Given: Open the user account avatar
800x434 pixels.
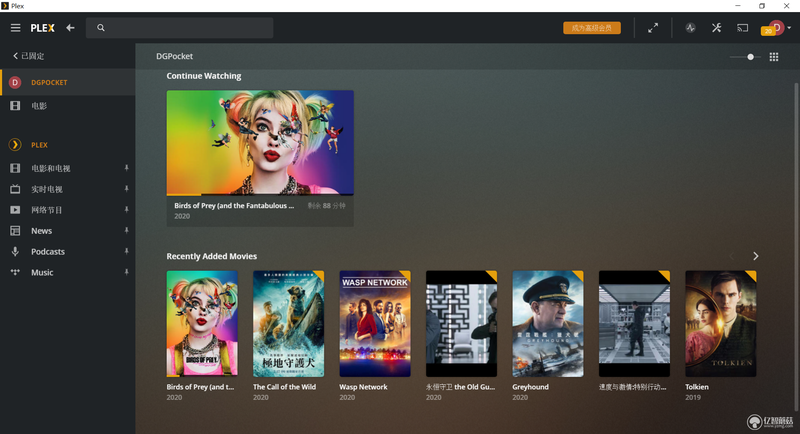Looking at the screenshot, I should (776, 28).
